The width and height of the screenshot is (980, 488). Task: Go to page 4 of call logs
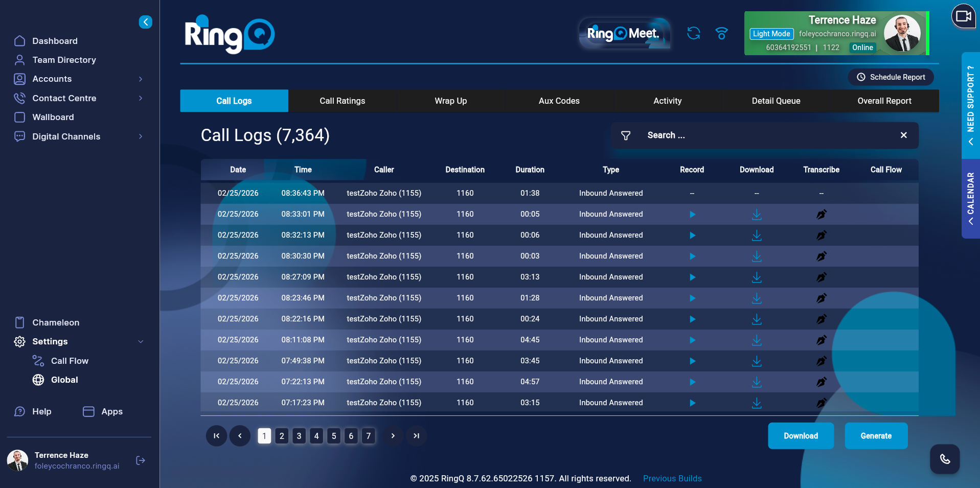pos(316,436)
